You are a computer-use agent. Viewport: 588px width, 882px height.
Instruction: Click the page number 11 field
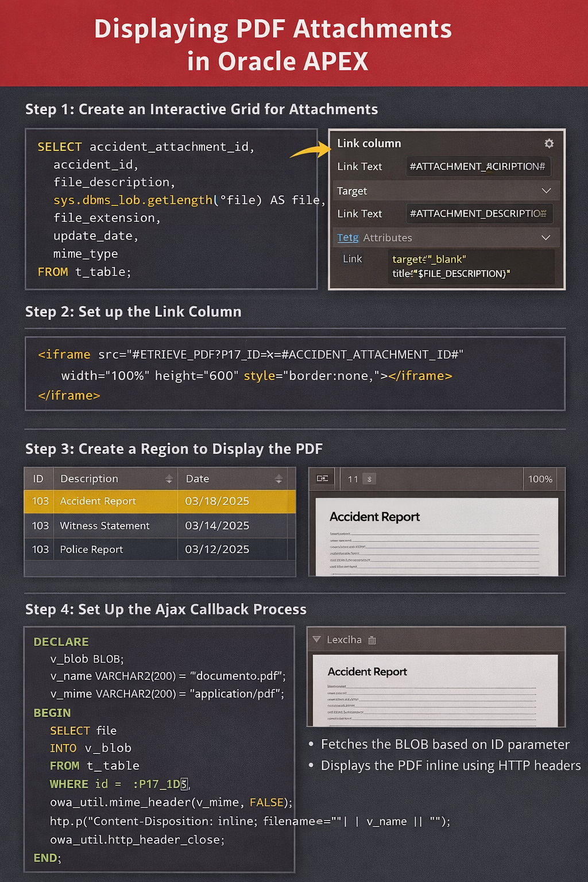coord(353,479)
